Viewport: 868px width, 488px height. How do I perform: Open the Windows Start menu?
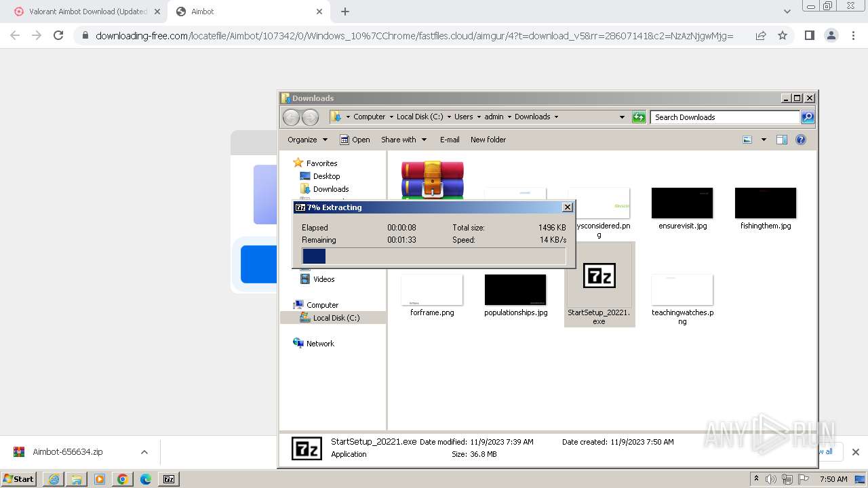[x=19, y=479]
